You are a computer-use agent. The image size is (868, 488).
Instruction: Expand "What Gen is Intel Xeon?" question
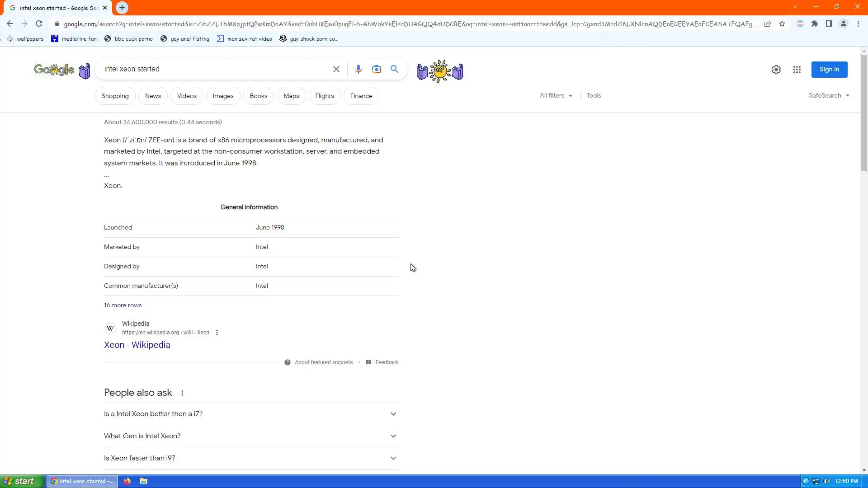251,436
